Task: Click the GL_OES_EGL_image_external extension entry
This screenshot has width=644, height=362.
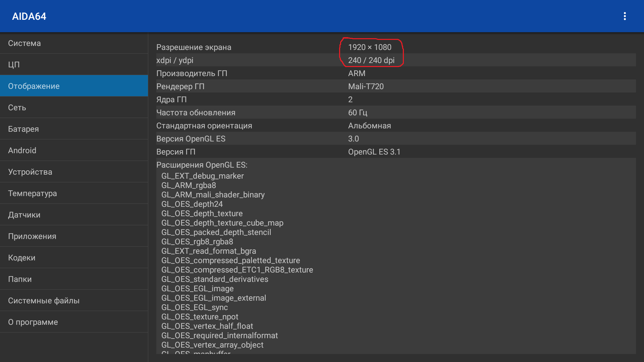Action: (x=214, y=298)
